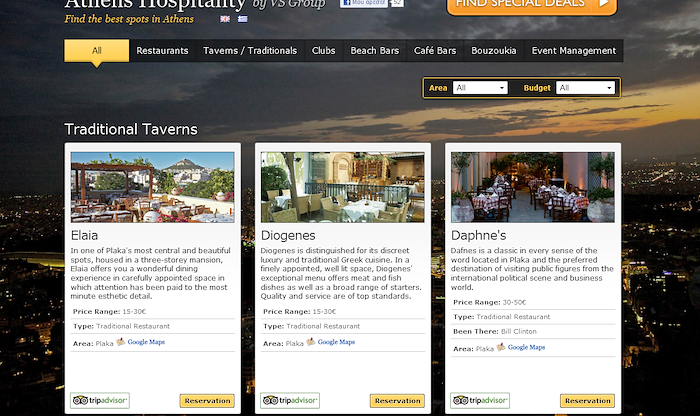700x416 pixels.
Task: Open the Budget dropdown filter
Action: point(585,87)
